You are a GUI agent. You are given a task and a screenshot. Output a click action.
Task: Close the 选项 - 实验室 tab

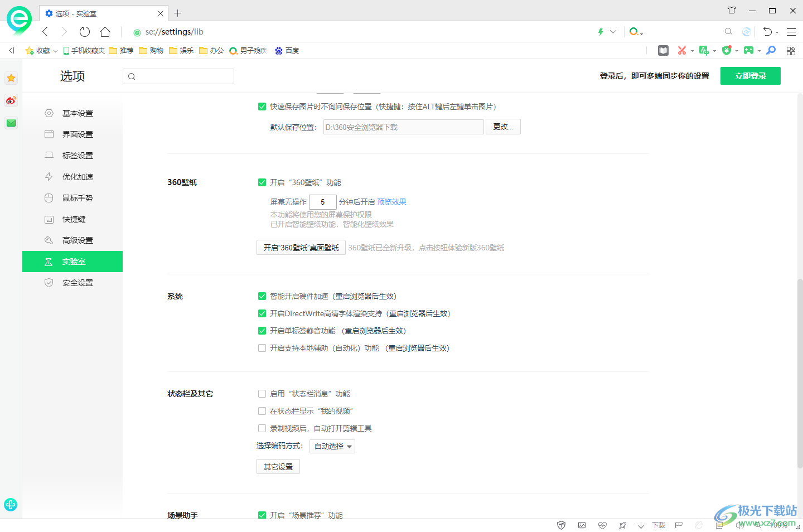pyautogui.click(x=161, y=13)
